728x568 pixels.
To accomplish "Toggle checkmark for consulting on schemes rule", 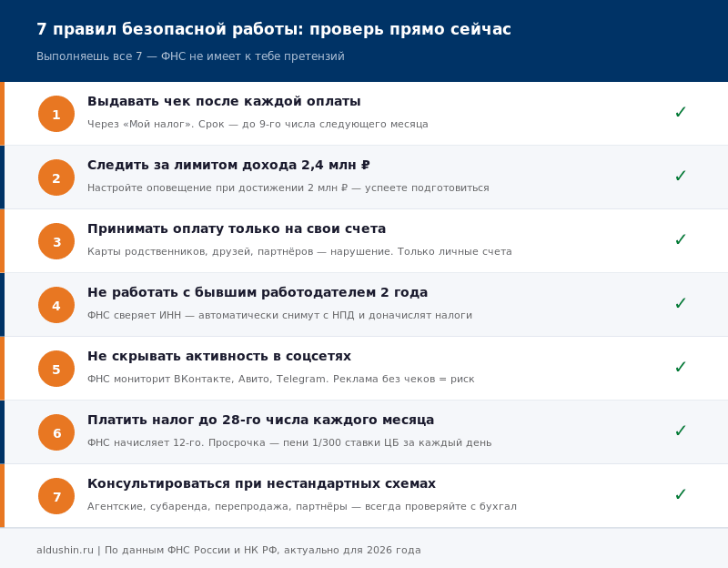I will coord(680,495).
